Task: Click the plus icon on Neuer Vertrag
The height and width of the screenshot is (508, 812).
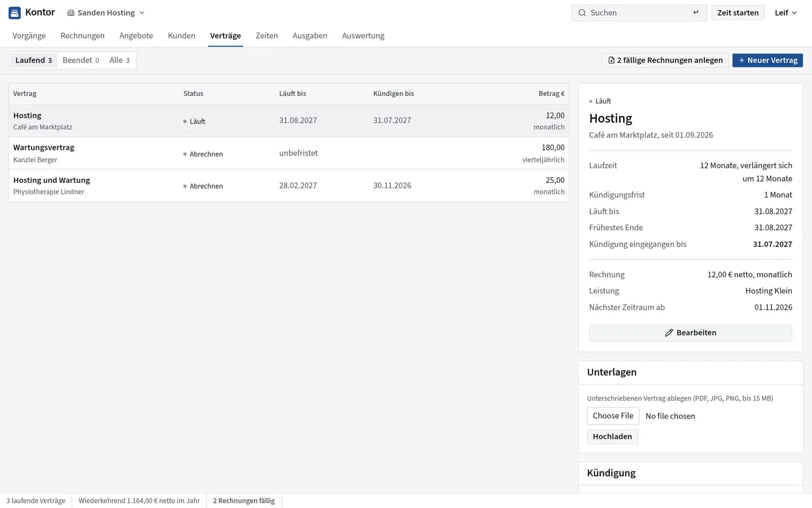Action: tap(741, 60)
